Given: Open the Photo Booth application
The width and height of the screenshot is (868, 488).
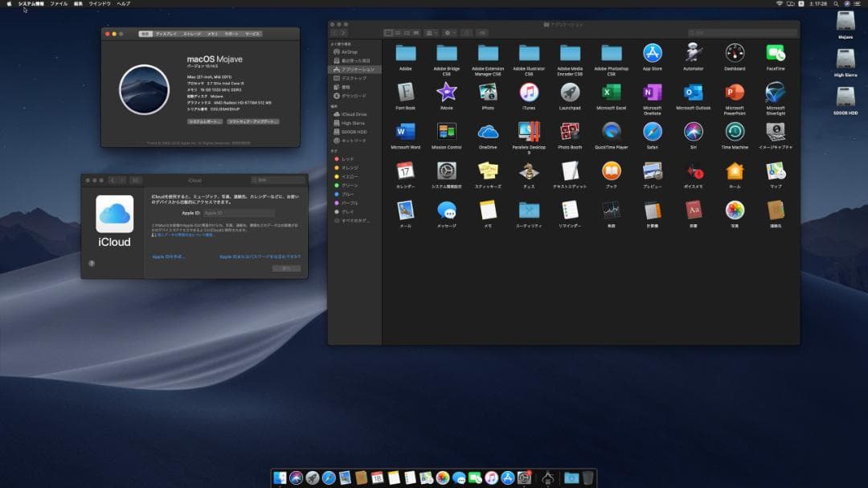Looking at the screenshot, I should pyautogui.click(x=570, y=132).
